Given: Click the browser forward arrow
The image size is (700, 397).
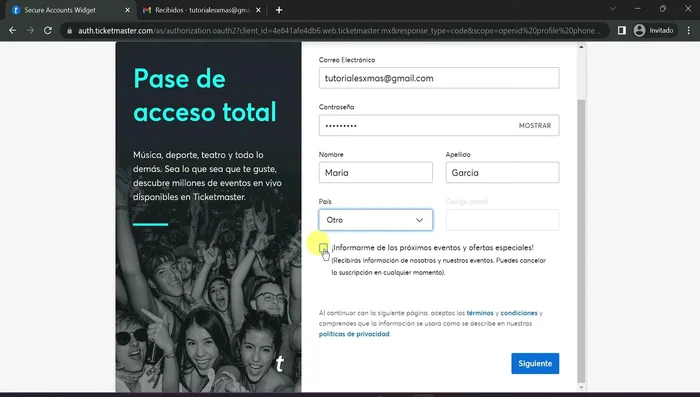Looking at the screenshot, I should [30, 30].
